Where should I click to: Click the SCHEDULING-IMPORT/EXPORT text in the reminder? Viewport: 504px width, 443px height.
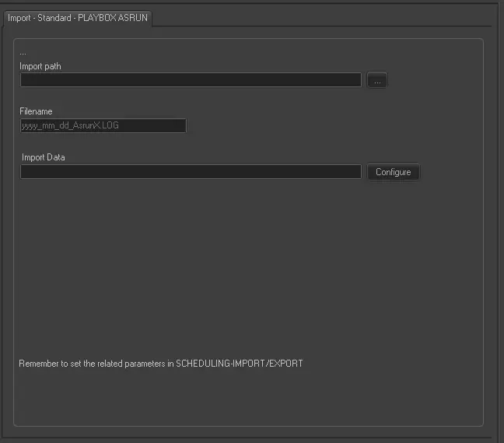240,364
